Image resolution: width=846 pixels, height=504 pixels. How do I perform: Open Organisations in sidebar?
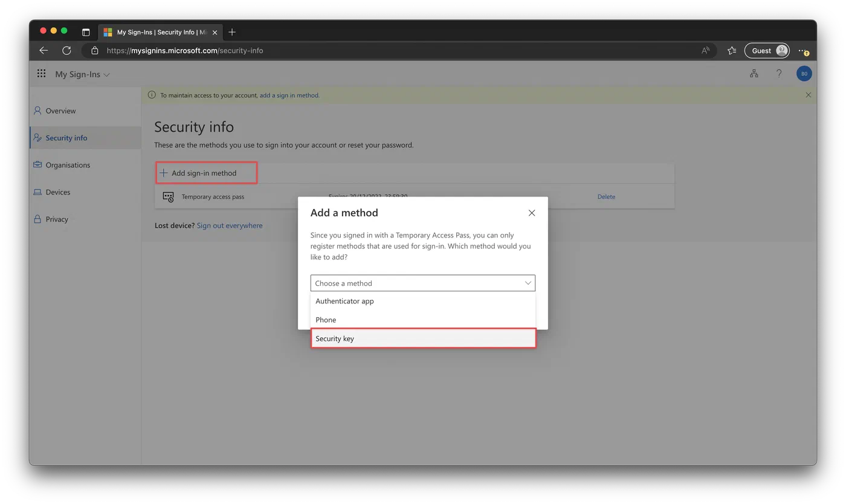85,165
